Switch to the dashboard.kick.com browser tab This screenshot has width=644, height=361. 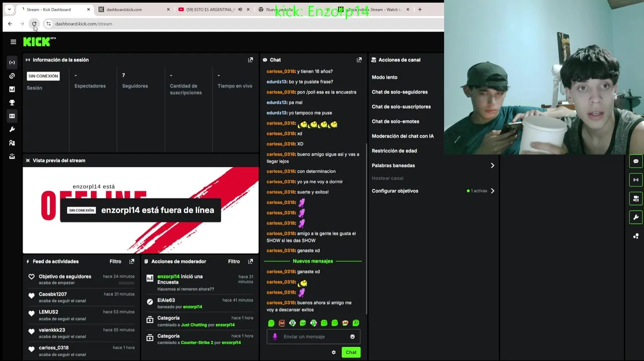[x=135, y=10]
